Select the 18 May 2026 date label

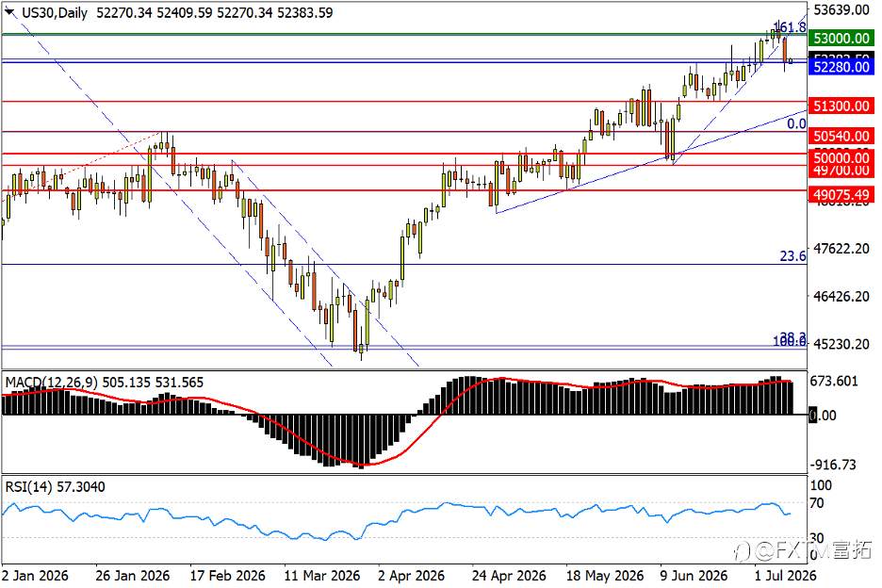(x=605, y=576)
